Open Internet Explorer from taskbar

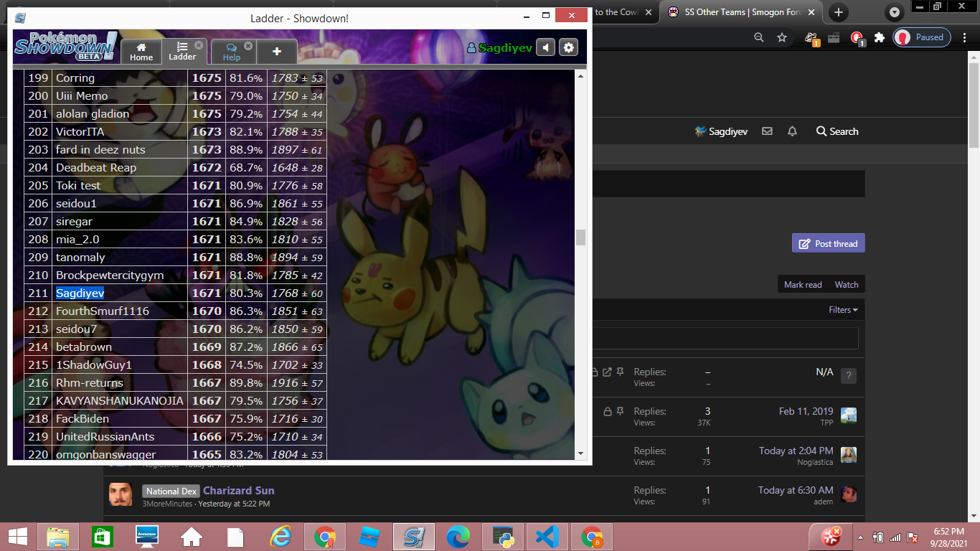click(x=281, y=537)
